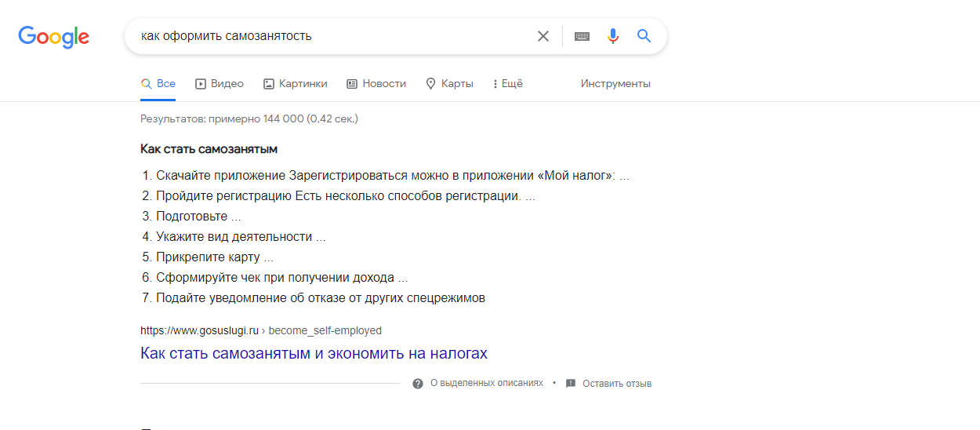Screen dimensions: 980x430
Task: Click the feedback flag icon
Action: tap(571, 384)
